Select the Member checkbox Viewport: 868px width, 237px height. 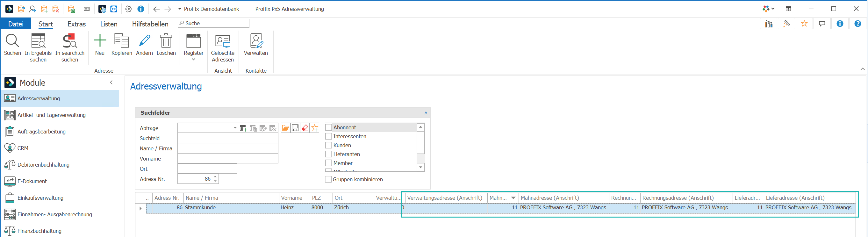coord(328,163)
